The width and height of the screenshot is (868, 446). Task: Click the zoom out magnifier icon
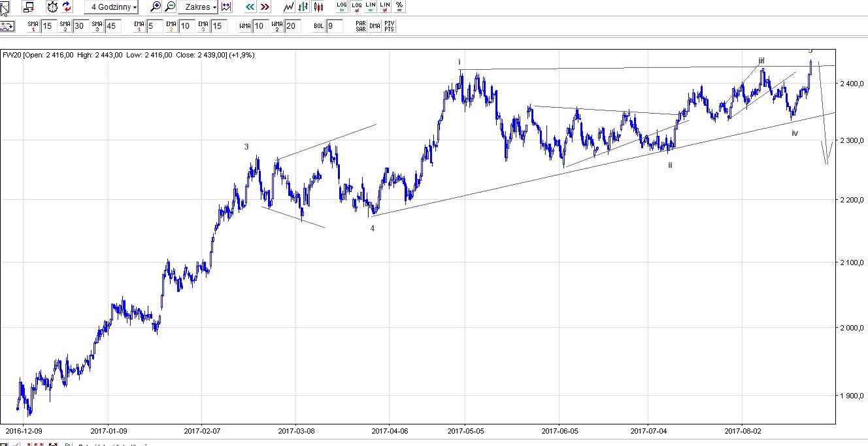(170, 7)
